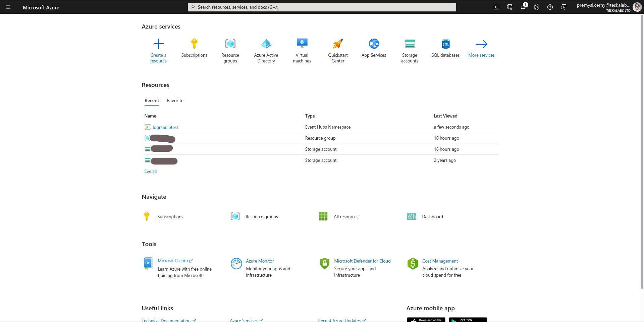Screen dimensions: 644x322
Task: Open the Azure Monitor link
Action: (260, 261)
